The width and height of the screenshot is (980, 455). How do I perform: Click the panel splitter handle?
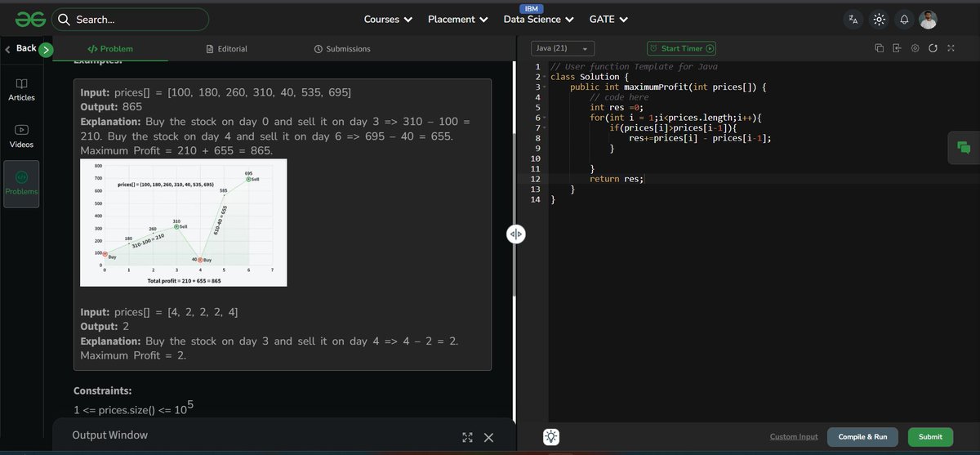(515, 234)
